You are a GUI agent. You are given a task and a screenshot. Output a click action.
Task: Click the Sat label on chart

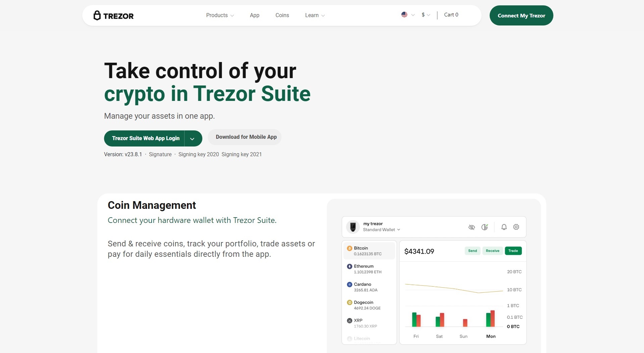pos(439,336)
